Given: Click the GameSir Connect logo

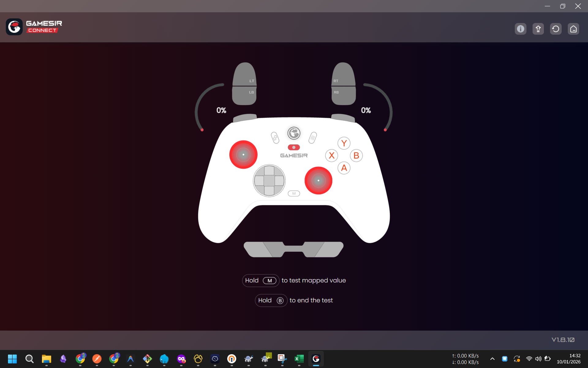Looking at the screenshot, I should tap(34, 27).
